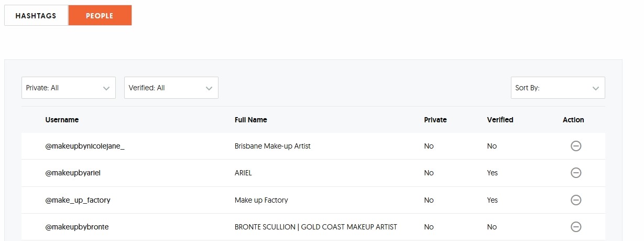Click the Username column header
644x241 pixels.
[x=62, y=120]
